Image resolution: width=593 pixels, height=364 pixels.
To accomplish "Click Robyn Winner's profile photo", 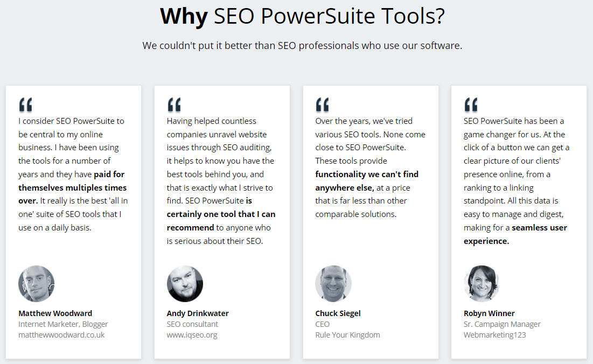I will click(x=482, y=283).
